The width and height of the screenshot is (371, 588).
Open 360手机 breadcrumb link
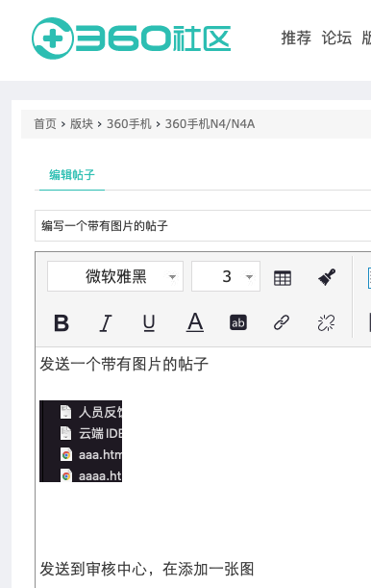[x=129, y=124]
